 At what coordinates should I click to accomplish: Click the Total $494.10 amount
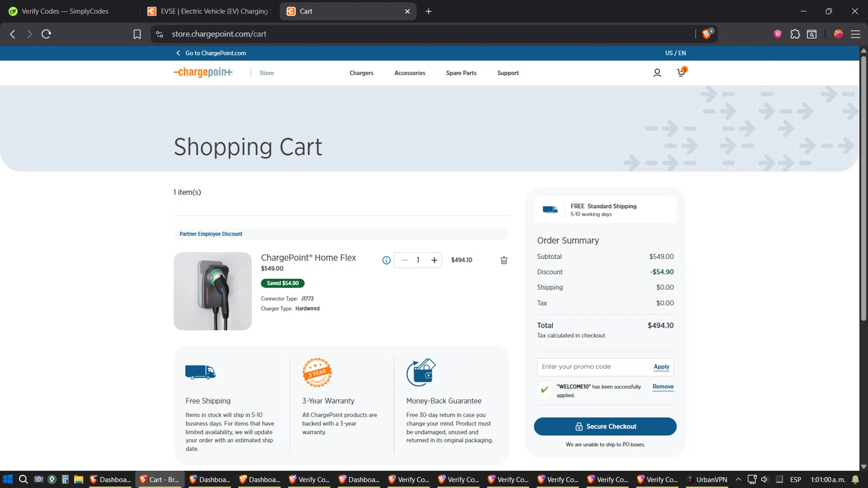point(660,326)
